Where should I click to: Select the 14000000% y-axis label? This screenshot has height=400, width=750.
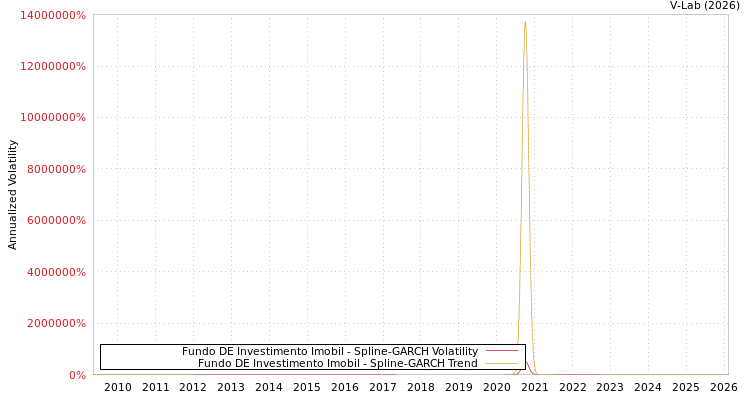53,15
